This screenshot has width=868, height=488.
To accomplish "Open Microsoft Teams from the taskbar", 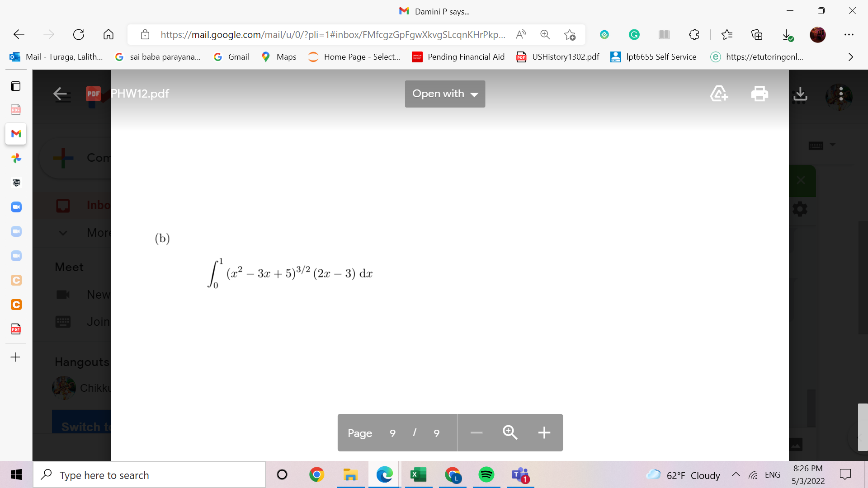I will 520,475.
